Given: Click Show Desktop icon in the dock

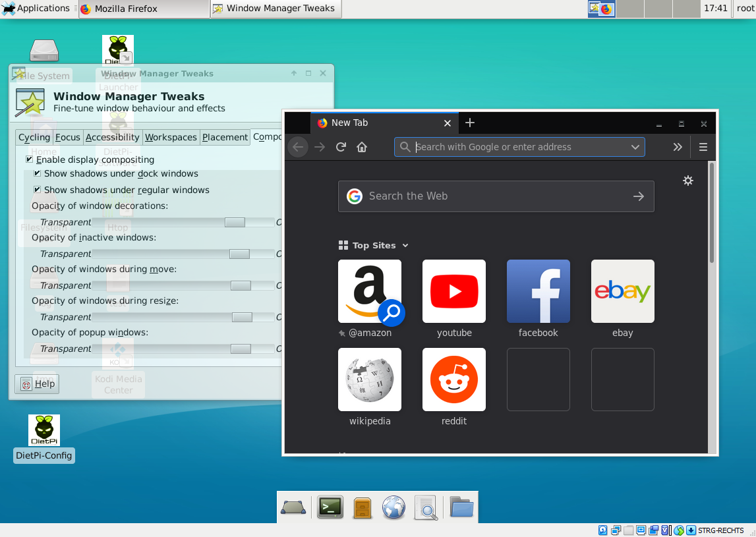Looking at the screenshot, I should click(x=293, y=507).
